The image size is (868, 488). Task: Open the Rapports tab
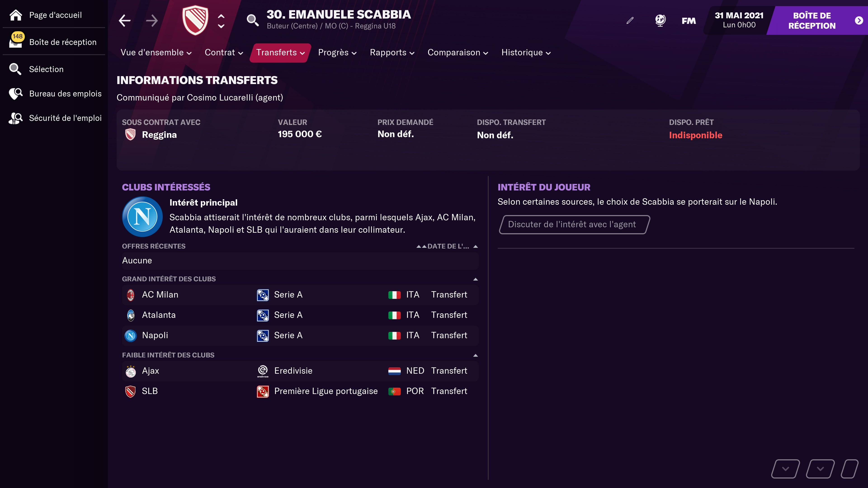(392, 53)
